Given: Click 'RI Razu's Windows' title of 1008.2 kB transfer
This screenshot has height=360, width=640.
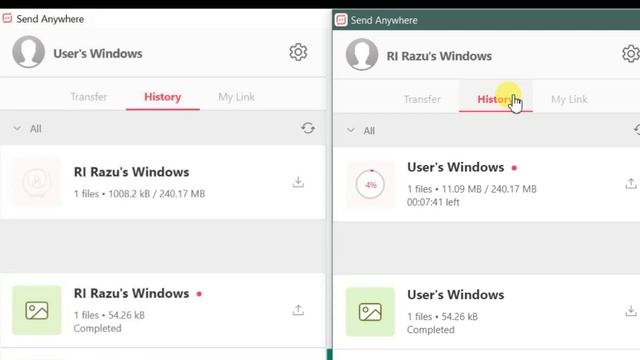Looking at the screenshot, I should (131, 172).
